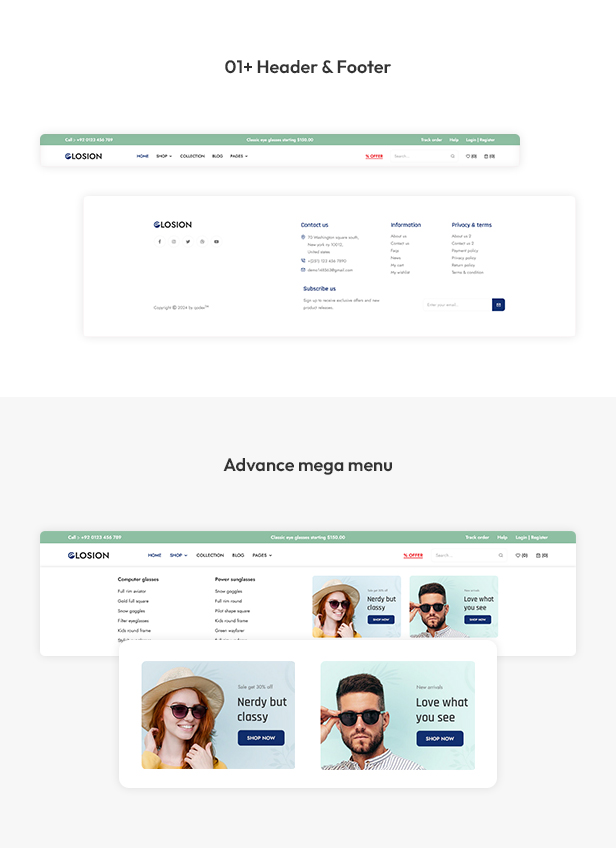Open the Twitter icon in the footer
The height and width of the screenshot is (848, 616).
click(188, 242)
